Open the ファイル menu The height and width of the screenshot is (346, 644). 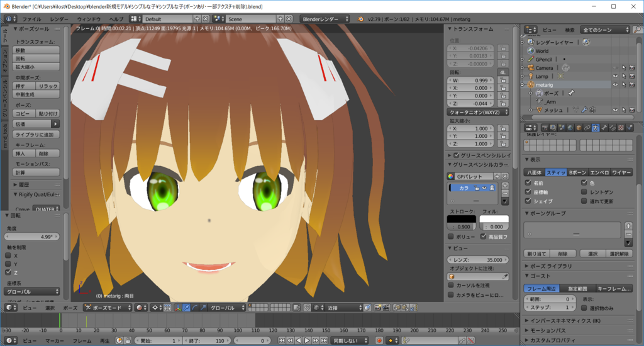pyautogui.click(x=31, y=19)
